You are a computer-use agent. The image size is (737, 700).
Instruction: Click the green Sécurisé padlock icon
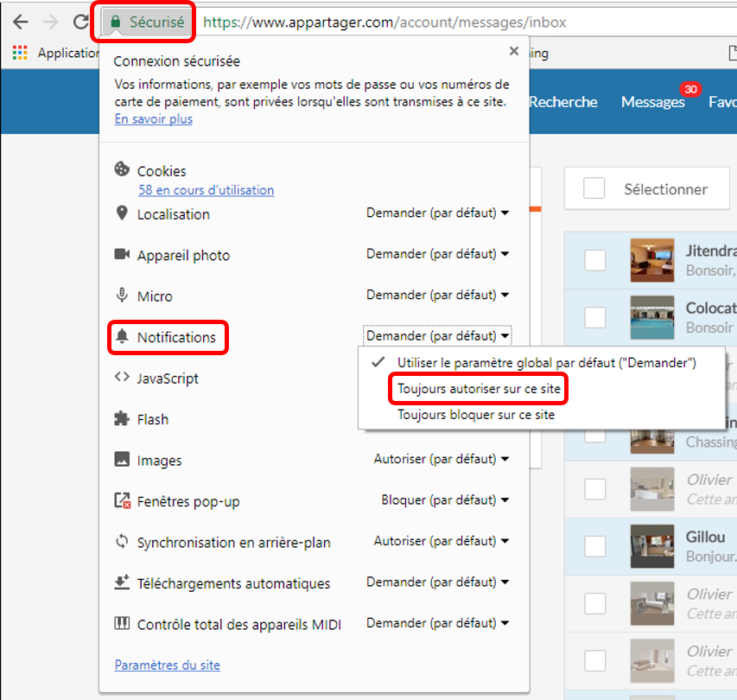(x=115, y=22)
